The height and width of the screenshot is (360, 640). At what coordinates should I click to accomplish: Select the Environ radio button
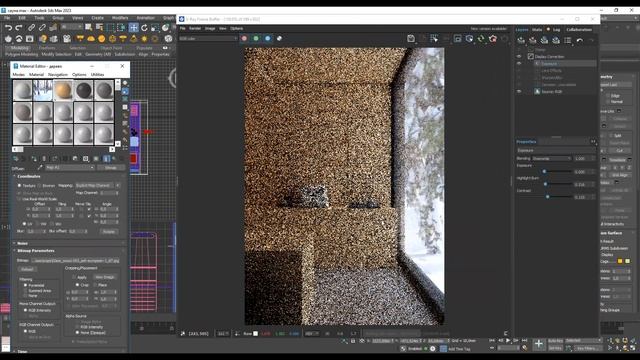40,185
